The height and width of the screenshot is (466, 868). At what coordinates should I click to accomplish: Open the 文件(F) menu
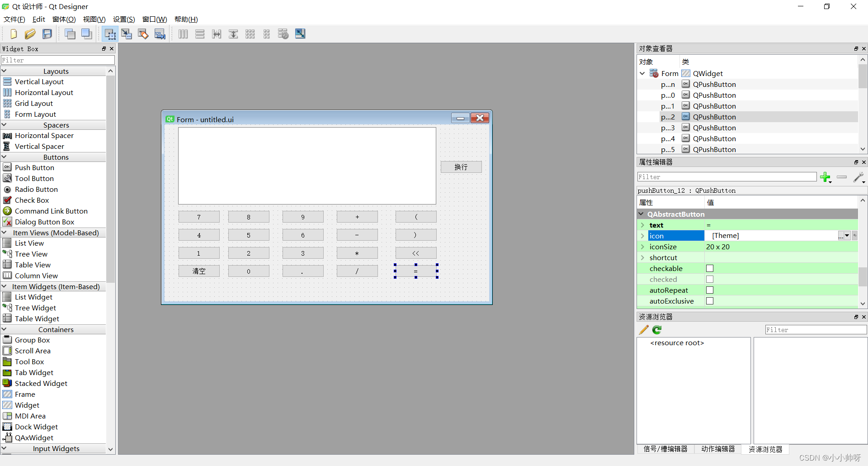coord(14,19)
